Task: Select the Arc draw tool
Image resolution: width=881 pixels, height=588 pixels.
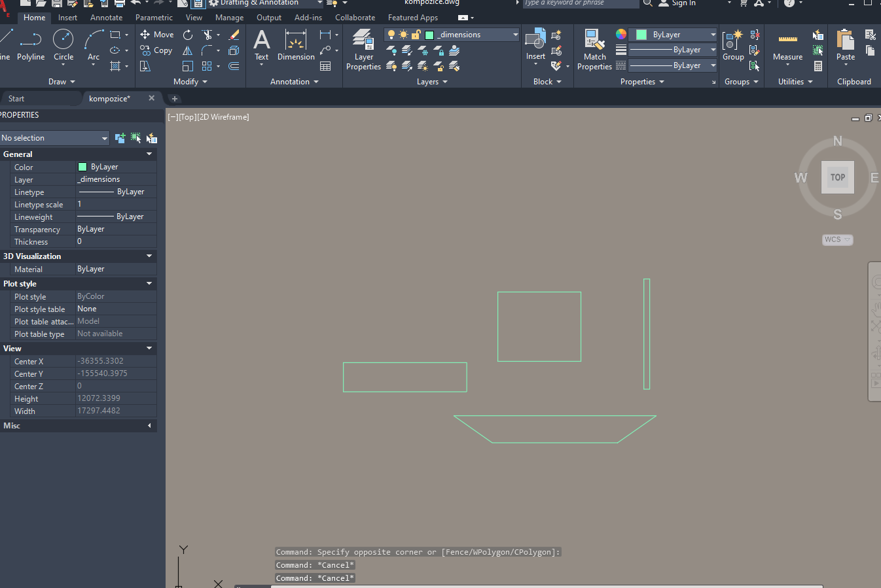Action: (94, 45)
